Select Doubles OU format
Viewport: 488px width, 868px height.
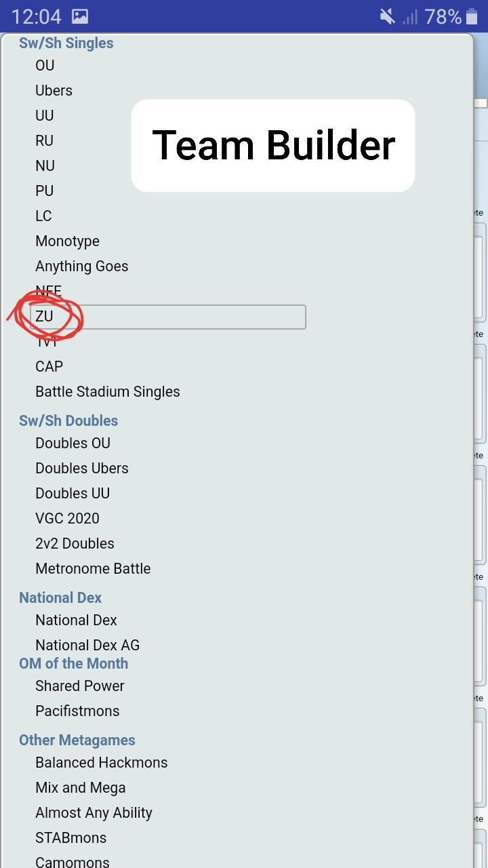tap(73, 443)
